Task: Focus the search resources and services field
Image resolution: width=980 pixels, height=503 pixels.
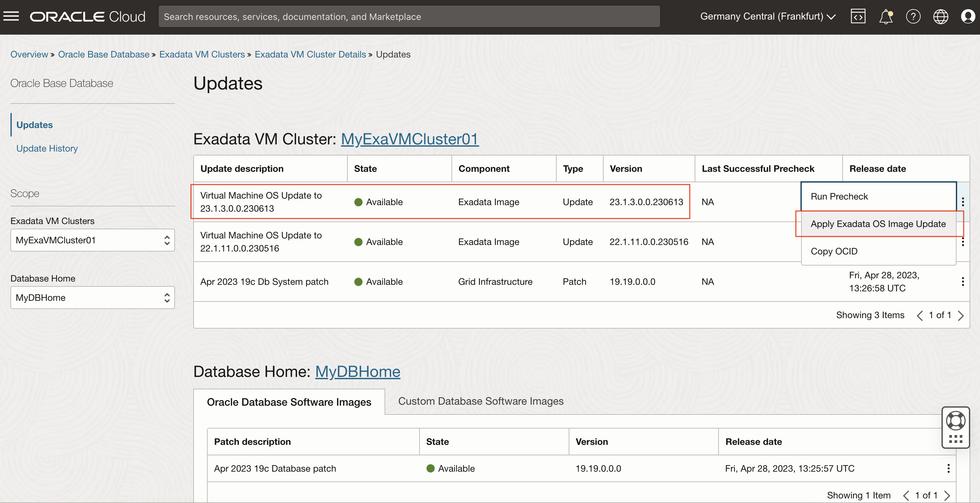Action: pyautogui.click(x=409, y=16)
